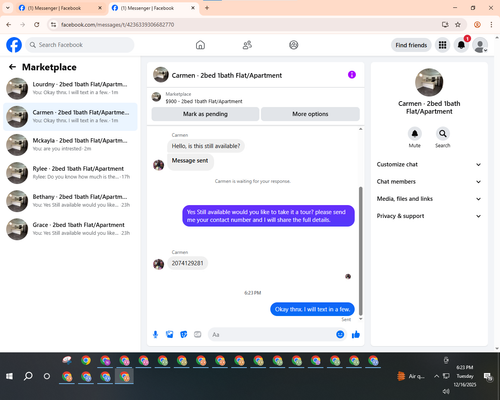This screenshot has height=400, width=500.
Task: Send a voice clip with the microphone icon
Action: [155, 334]
